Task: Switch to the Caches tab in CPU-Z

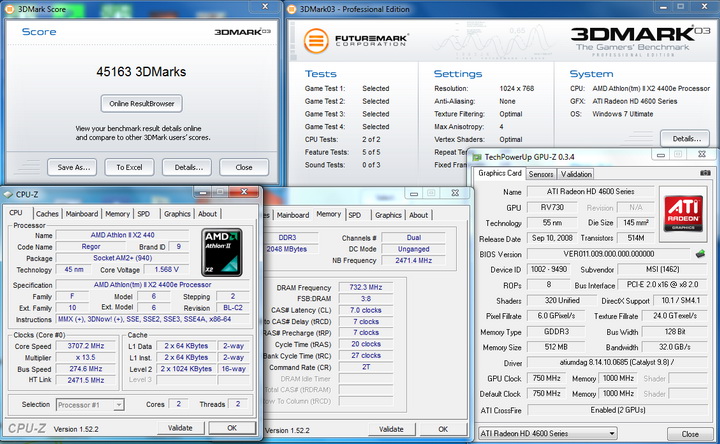Action: 47,214
